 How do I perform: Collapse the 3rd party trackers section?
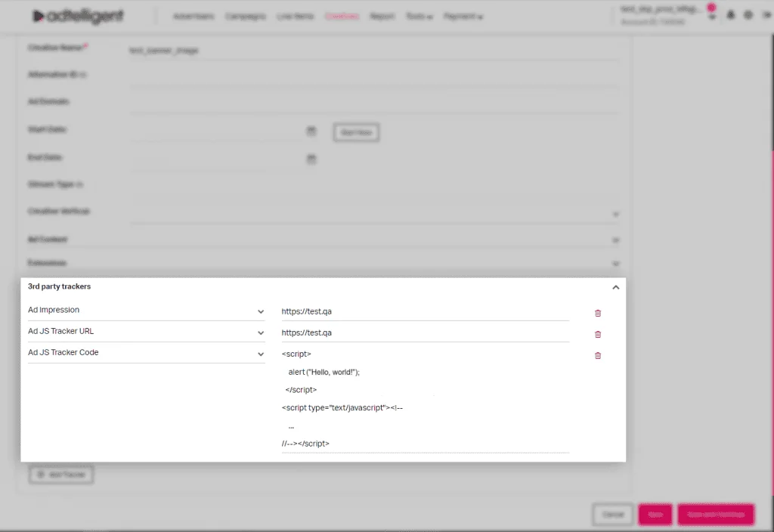click(615, 287)
